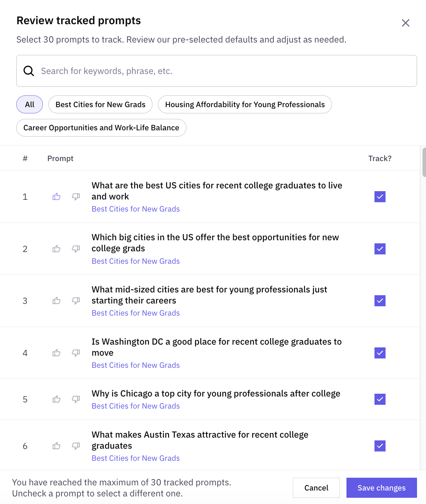
Task: Open Best Cities link under mid-sized cities prompt
Action: coord(136,313)
